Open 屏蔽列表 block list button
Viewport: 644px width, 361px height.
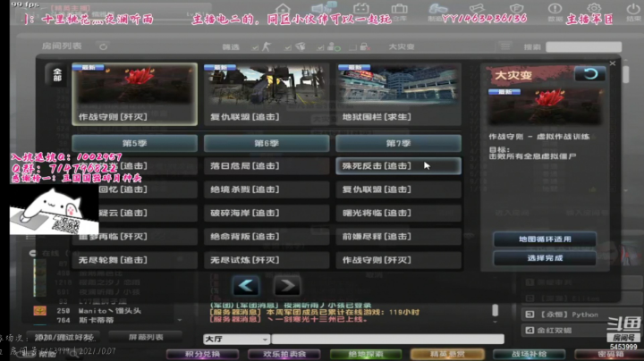click(146, 337)
